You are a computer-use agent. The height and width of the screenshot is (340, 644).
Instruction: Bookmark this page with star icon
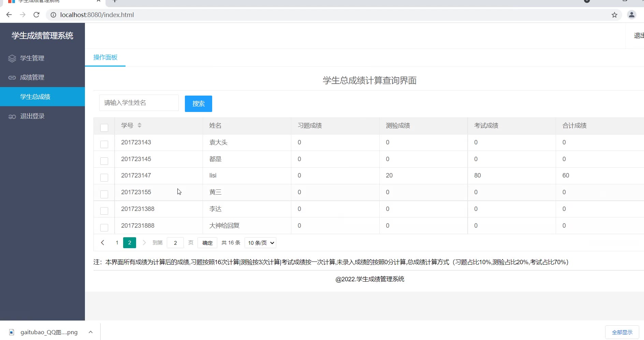coord(614,15)
